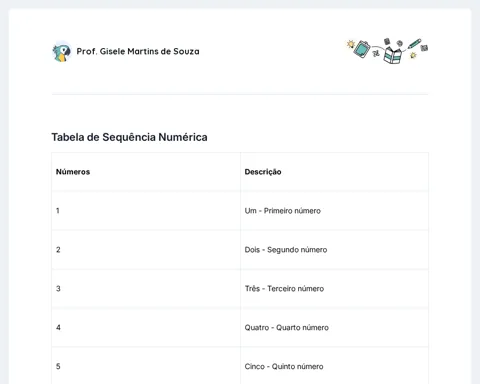Click the green pencil illustration

414,43
